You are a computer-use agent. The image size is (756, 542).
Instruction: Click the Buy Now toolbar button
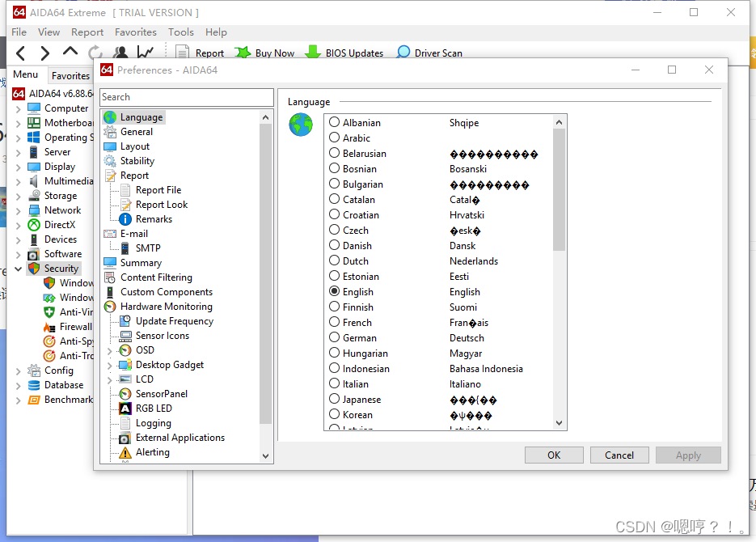coord(264,53)
